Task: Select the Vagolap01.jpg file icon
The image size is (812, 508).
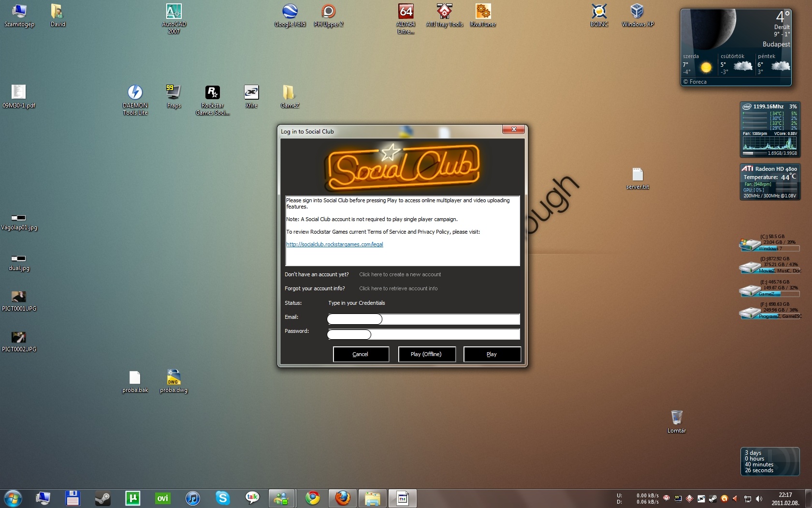Action: (19, 223)
